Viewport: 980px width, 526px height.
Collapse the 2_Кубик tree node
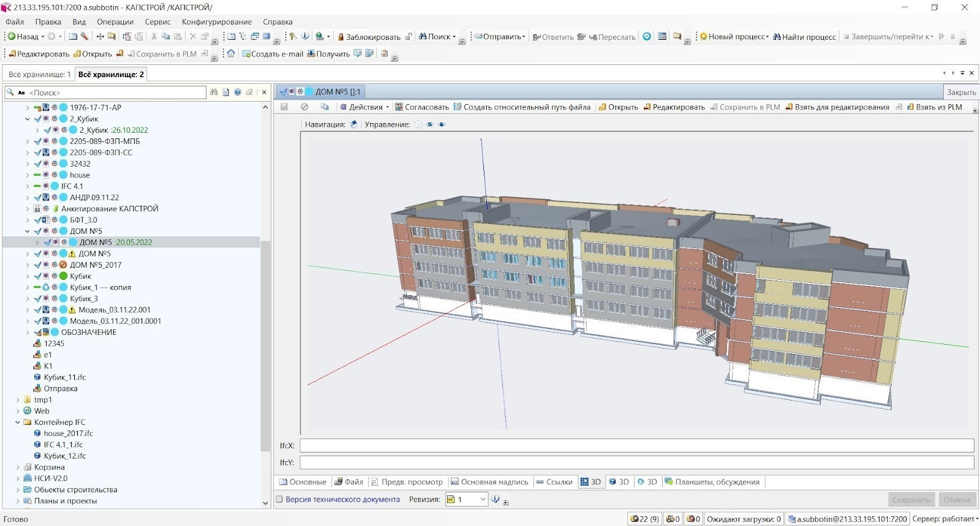[x=28, y=119]
